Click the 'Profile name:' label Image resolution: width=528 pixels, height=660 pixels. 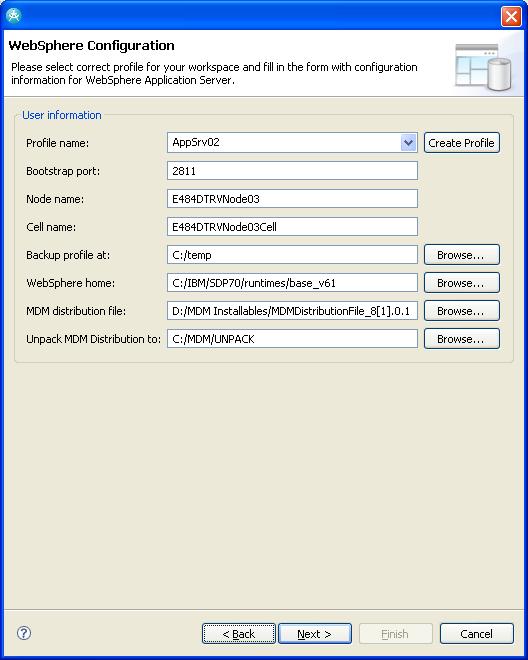click(58, 143)
